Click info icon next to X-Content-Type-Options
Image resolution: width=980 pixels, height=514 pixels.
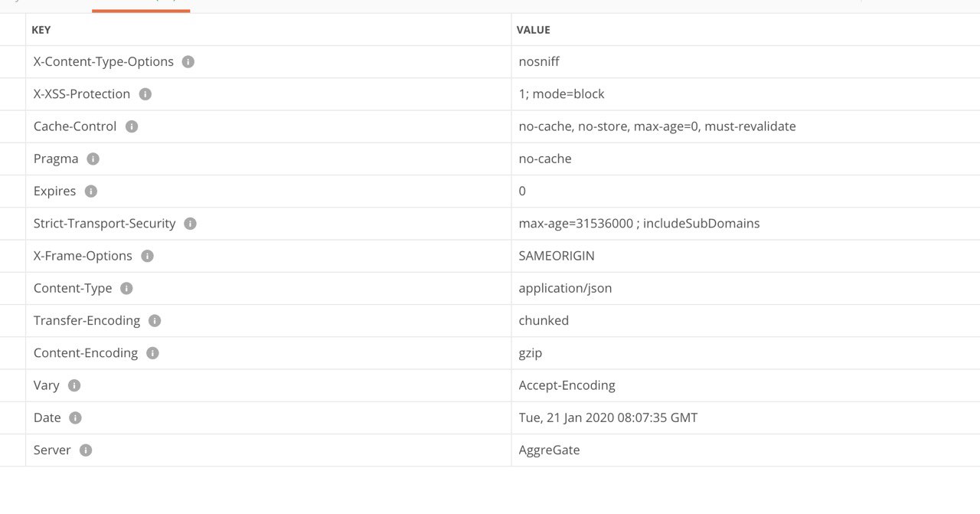pos(188,62)
